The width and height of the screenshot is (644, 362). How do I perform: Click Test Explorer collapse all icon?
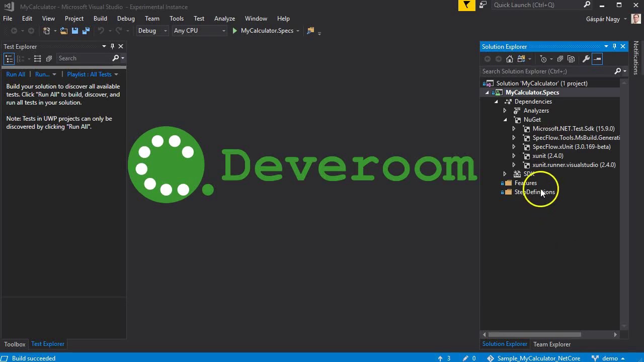pos(49,59)
